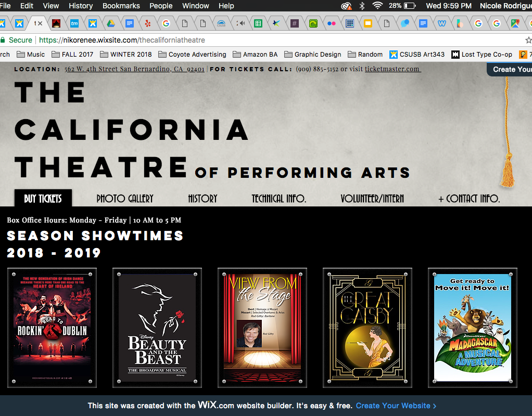The height and width of the screenshot is (416, 532).
Task: Select the tab playing audio
Action: pos(240,23)
